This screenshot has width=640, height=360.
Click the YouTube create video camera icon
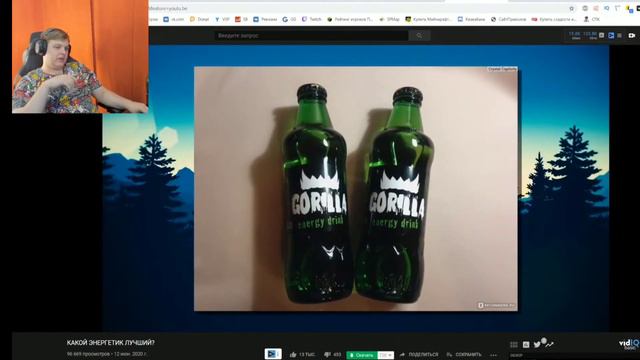(632, 36)
